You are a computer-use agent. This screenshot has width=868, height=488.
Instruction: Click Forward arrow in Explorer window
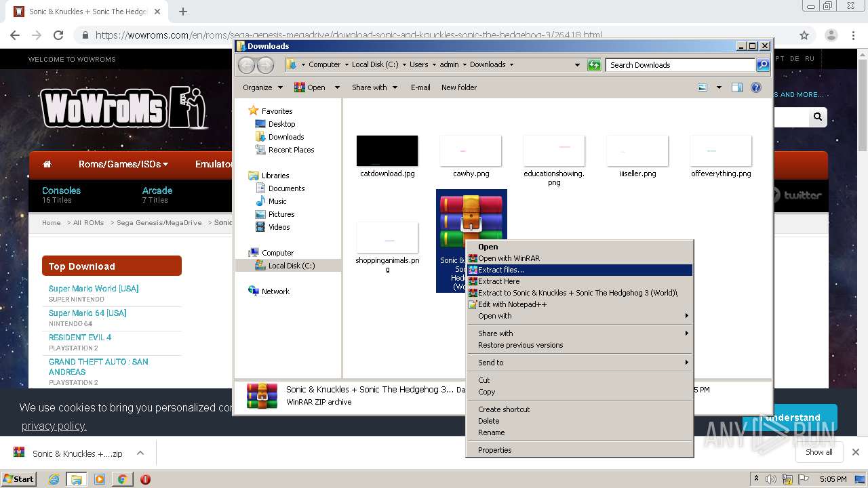click(266, 65)
